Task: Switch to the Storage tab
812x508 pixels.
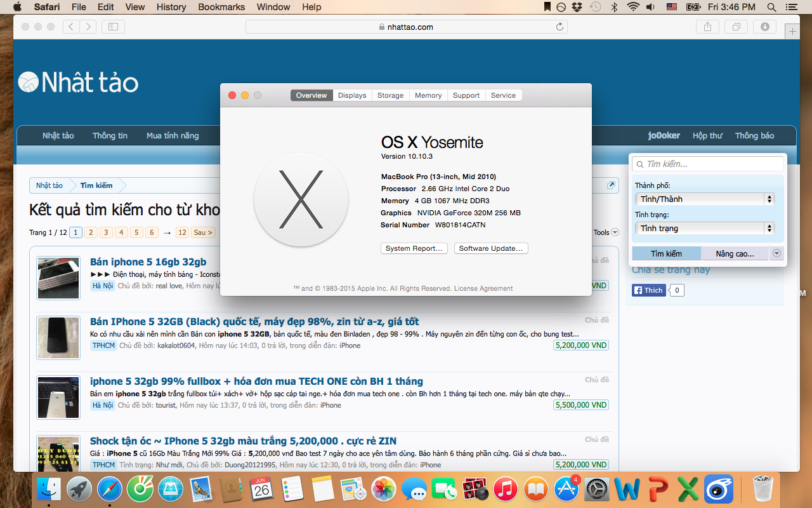Action: click(390, 95)
